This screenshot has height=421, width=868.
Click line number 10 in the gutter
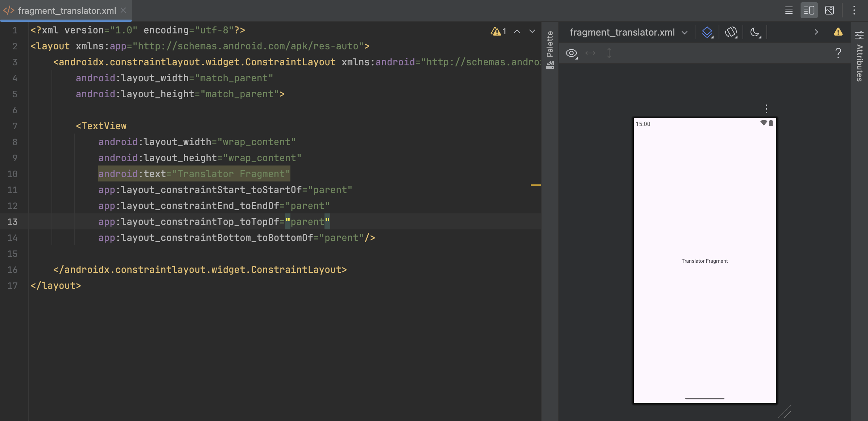click(x=12, y=174)
